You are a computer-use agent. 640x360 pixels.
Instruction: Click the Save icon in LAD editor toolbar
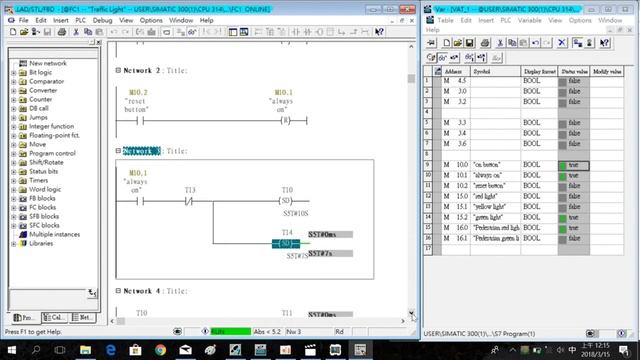tap(47, 32)
